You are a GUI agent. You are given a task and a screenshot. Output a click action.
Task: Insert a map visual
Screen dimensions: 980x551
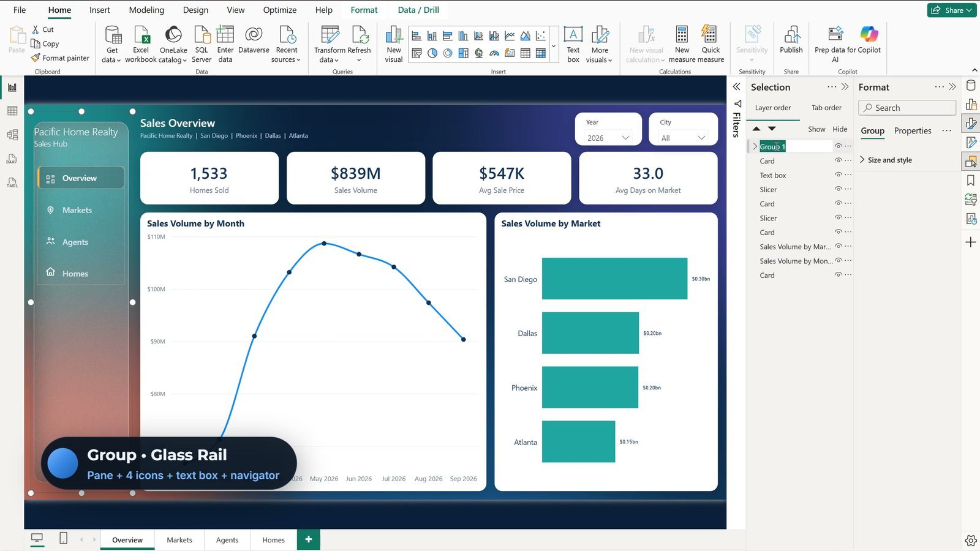[x=479, y=53]
